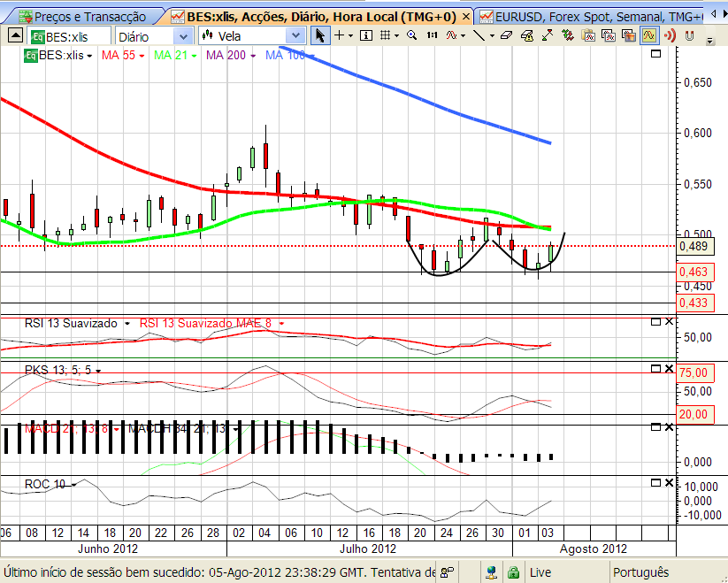728x583 pixels.
Task: Click the green padlock security icon
Action: point(514,572)
